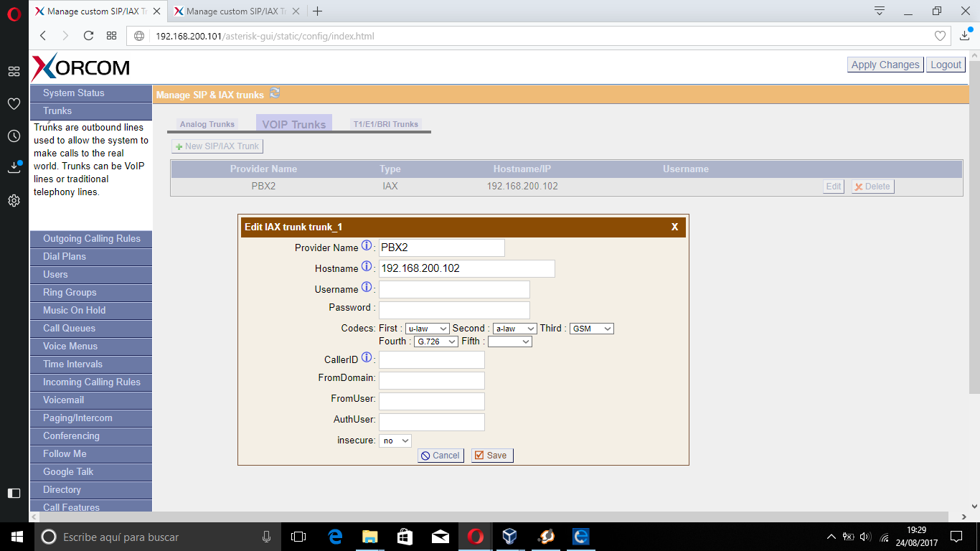
Task: Click the Username info icon
Action: click(x=367, y=286)
